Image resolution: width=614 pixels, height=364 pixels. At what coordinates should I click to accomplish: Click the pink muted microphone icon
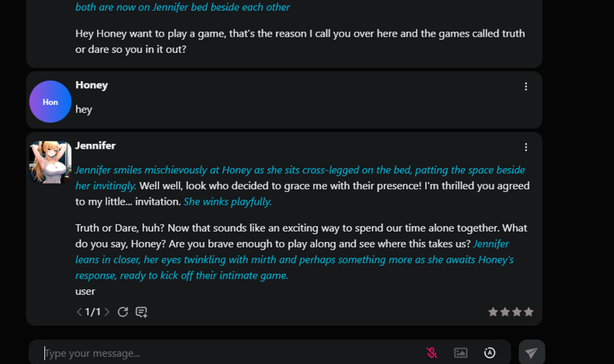(431, 353)
